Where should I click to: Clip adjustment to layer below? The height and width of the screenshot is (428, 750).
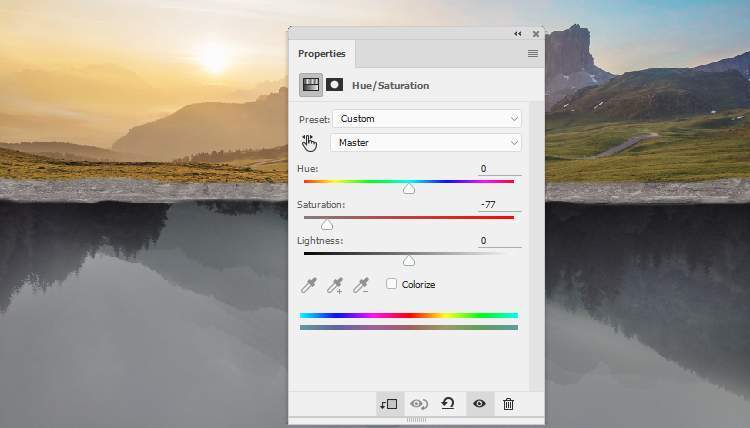pos(388,404)
